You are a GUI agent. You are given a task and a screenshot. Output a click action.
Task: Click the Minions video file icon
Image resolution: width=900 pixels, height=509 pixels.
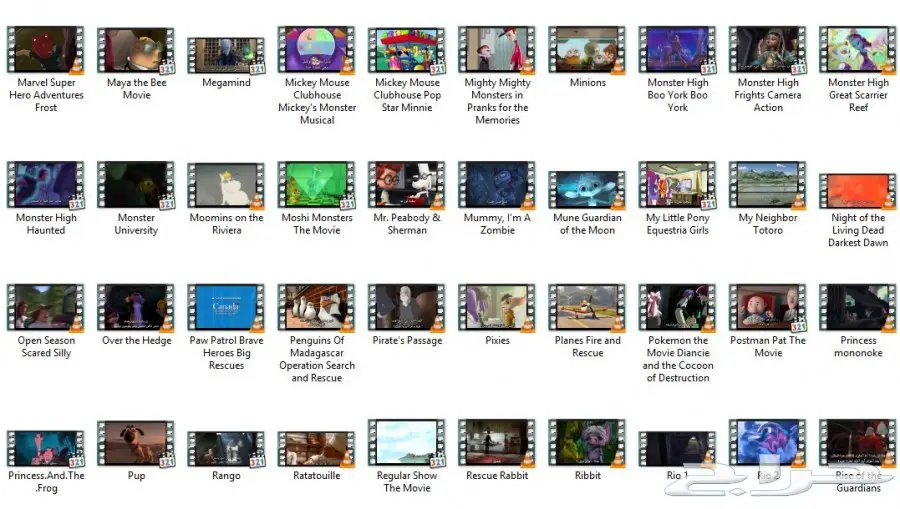(x=587, y=50)
